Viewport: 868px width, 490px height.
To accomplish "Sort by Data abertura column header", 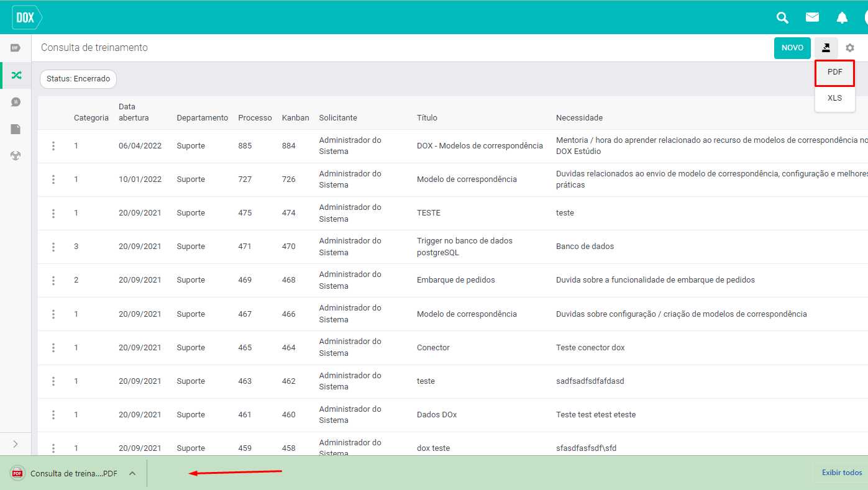I will click(134, 112).
